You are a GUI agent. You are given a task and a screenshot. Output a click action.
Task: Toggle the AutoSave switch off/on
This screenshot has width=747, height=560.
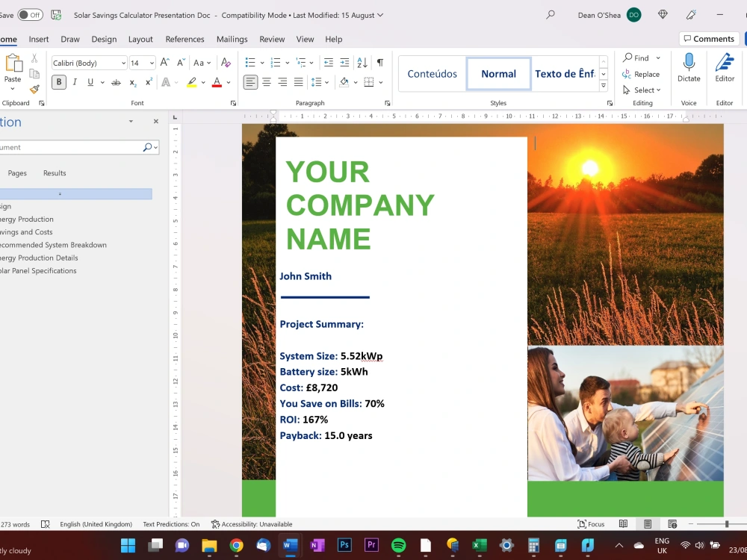click(x=30, y=15)
